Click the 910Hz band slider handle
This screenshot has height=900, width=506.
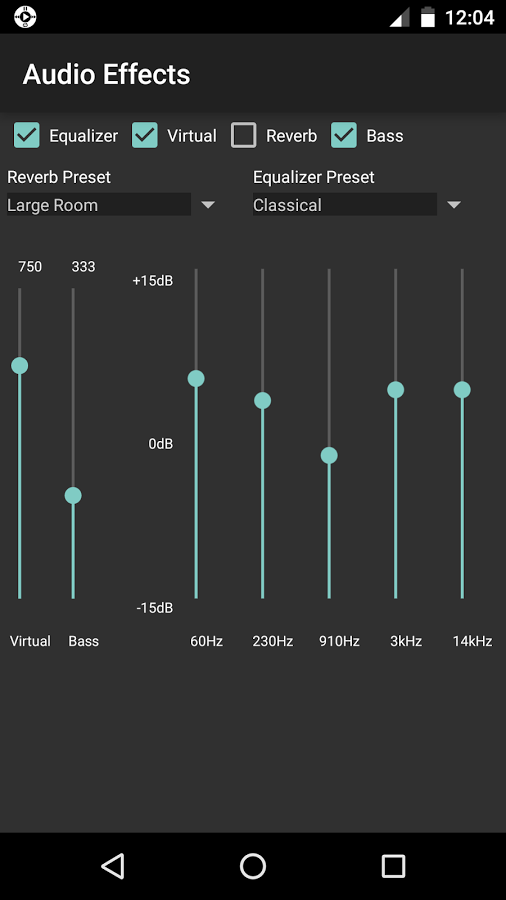click(329, 455)
